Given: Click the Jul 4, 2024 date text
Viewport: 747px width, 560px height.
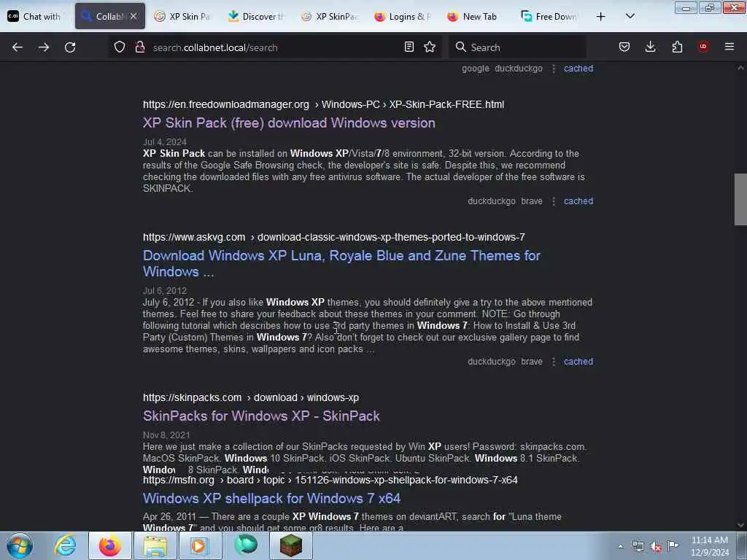Looking at the screenshot, I should point(164,142).
